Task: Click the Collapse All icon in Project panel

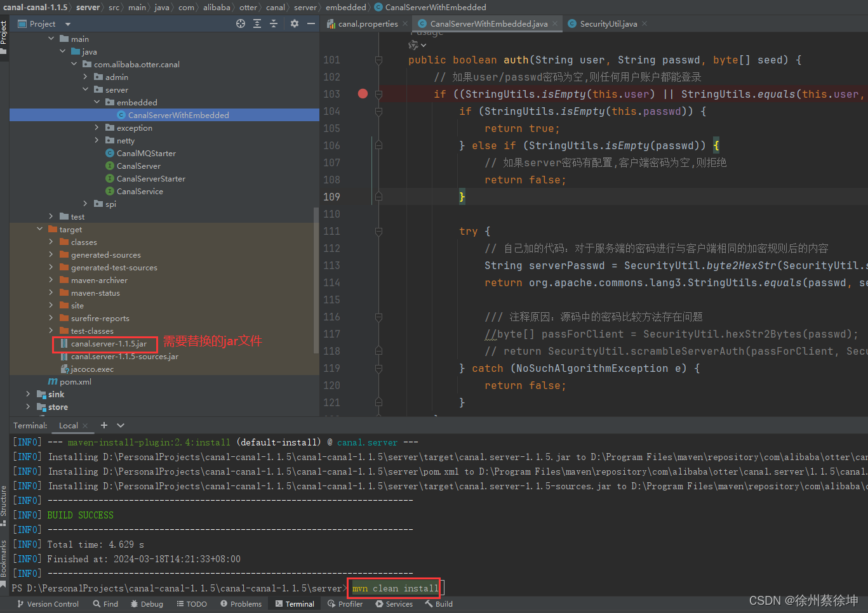Action: click(274, 23)
